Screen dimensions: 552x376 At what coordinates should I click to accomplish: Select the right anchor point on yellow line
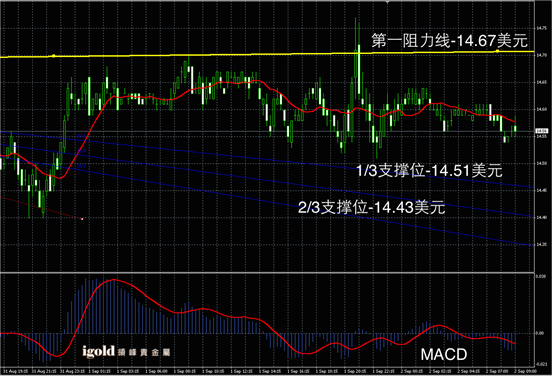click(497, 51)
